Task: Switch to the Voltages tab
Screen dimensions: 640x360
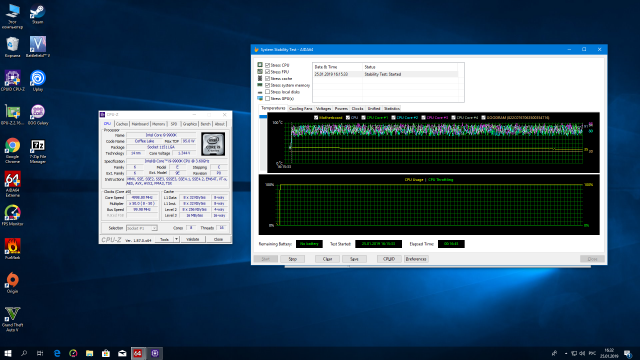Action: click(x=323, y=109)
